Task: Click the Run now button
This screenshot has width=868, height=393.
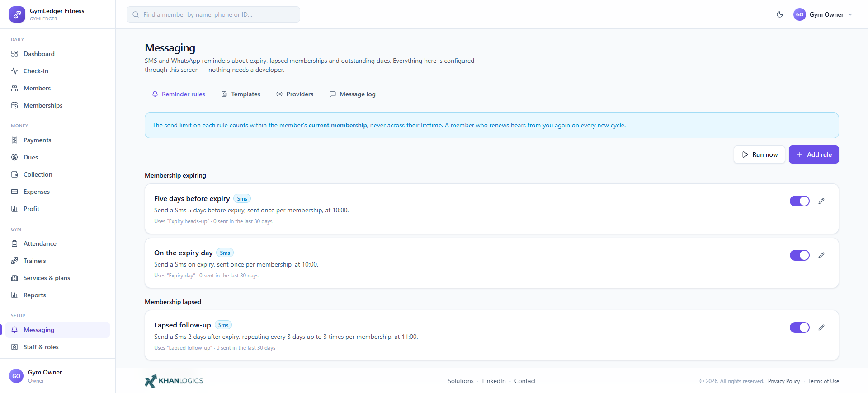Action: pyautogui.click(x=759, y=154)
